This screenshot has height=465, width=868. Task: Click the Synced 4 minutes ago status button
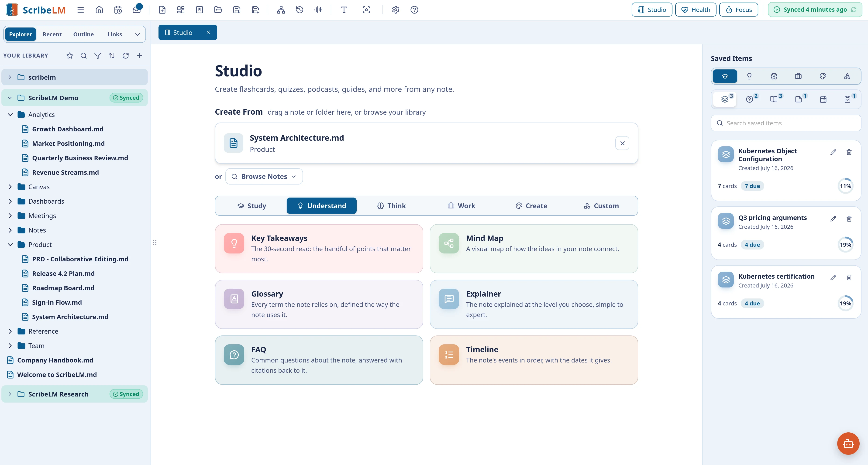click(815, 10)
